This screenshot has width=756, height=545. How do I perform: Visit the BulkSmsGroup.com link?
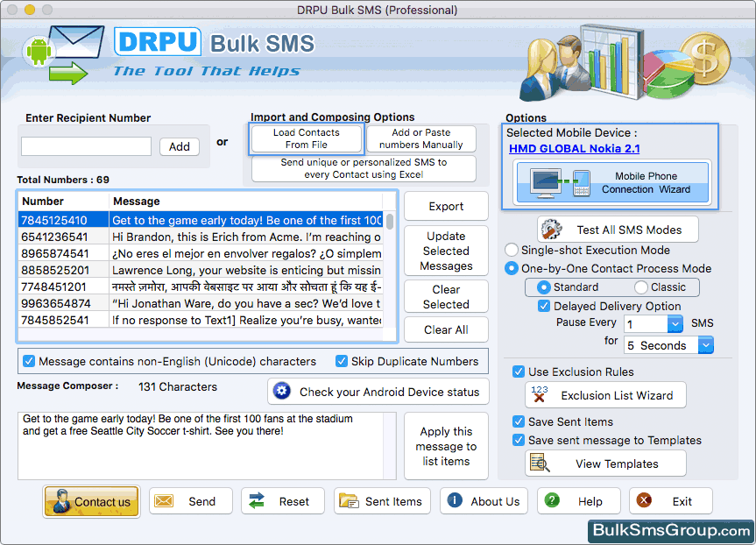pos(671,530)
